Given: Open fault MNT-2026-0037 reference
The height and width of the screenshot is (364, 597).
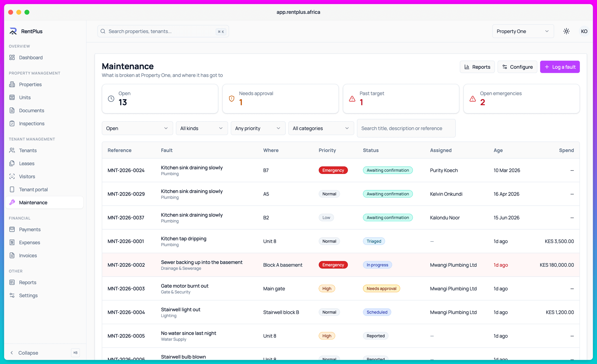Looking at the screenshot, I should click(x=126, y=217).
